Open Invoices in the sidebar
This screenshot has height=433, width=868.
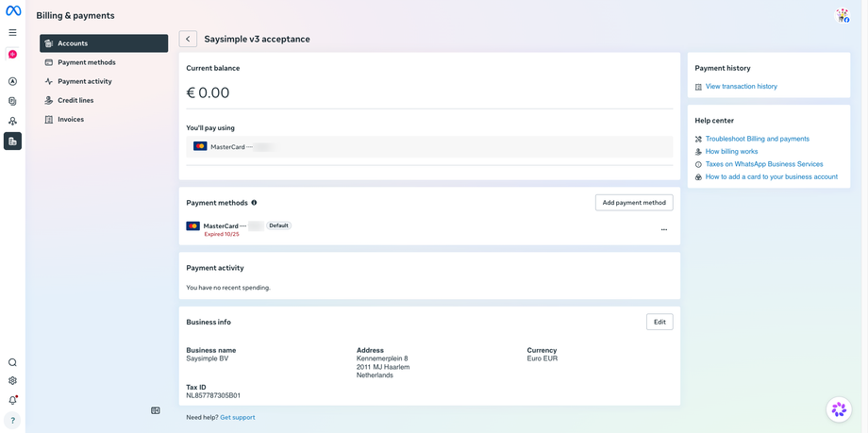[x=104, y=119]
